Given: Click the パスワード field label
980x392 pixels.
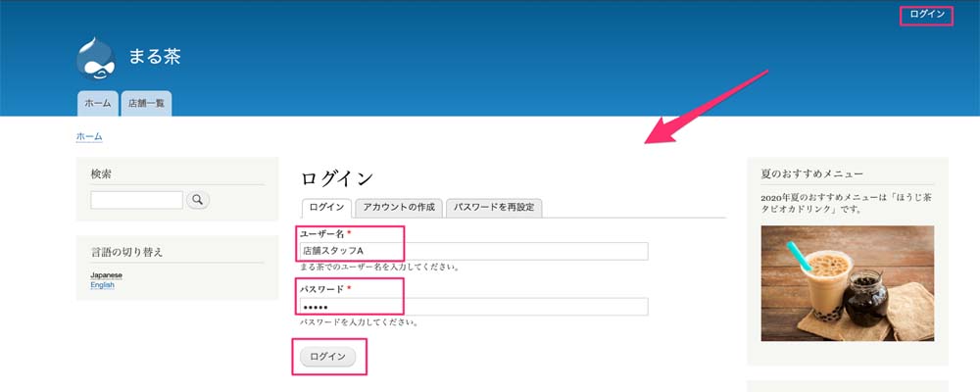Looking at the screenshot, I should pos(325,289).
